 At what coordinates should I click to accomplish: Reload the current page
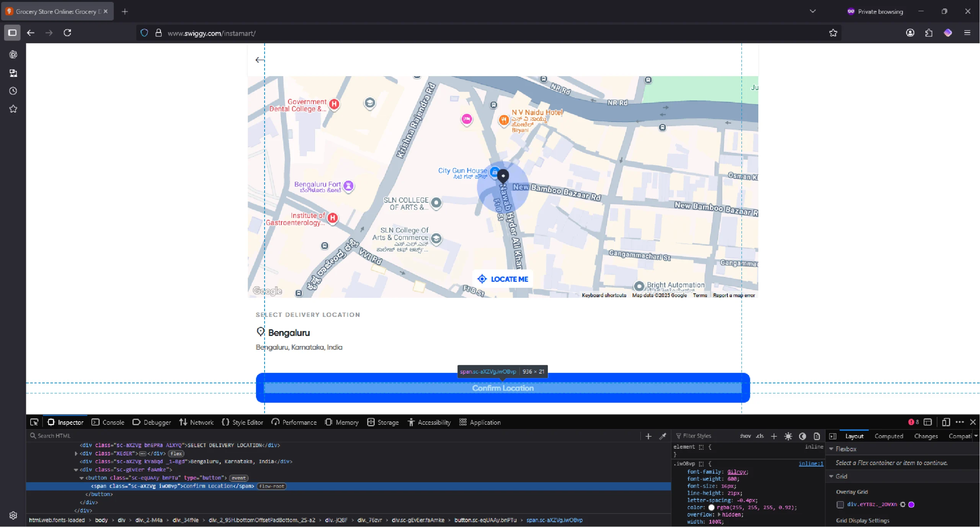(67, 33)
